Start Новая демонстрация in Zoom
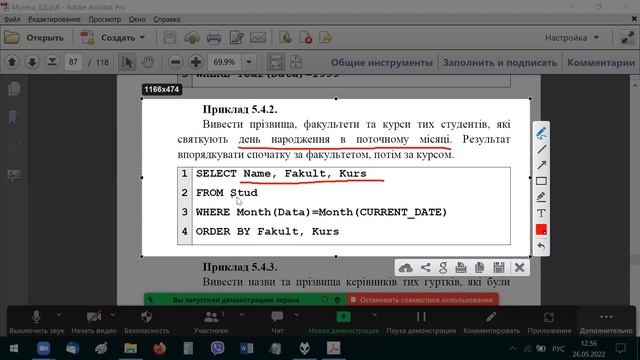The width and height of the screenshot is (640, 360). [x=344, y=322]
